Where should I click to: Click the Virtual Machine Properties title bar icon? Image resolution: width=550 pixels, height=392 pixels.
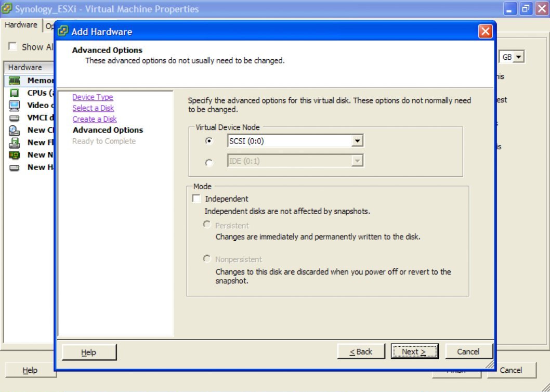coord(7,8)
